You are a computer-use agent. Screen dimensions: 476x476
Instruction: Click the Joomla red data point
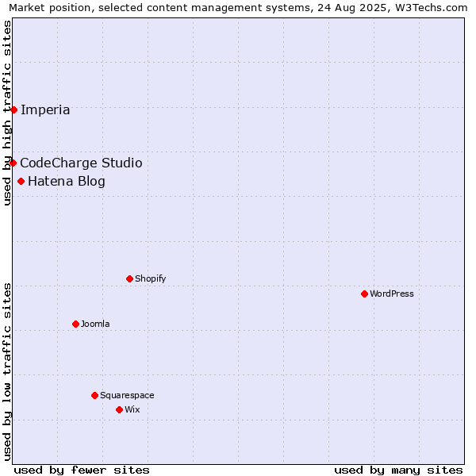pos(76,324)
